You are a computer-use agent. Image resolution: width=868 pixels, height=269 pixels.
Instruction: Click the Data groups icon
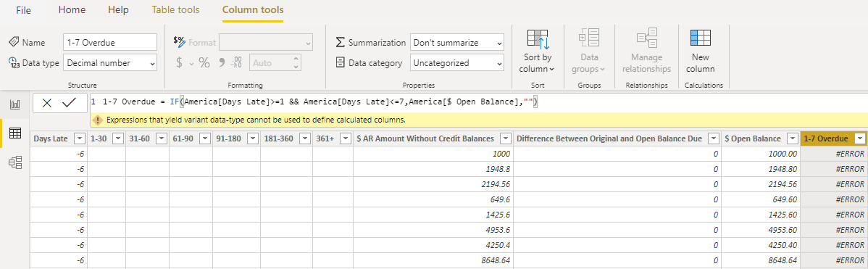click(589, 38)
